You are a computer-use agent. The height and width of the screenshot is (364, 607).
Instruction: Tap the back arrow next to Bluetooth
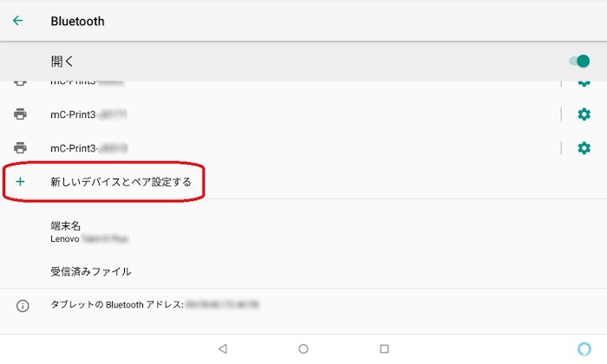tap(18, 21)
